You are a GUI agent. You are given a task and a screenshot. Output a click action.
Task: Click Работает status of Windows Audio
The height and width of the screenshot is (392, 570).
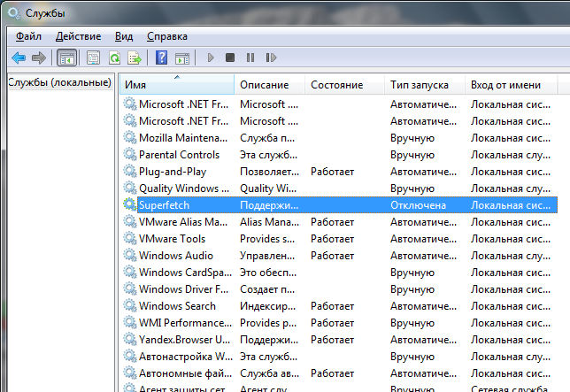[x=332, y=256]
